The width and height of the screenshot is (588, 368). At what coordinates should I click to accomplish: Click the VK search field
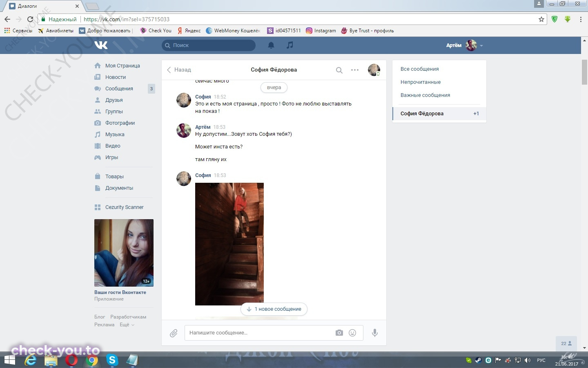pos(209,45)
